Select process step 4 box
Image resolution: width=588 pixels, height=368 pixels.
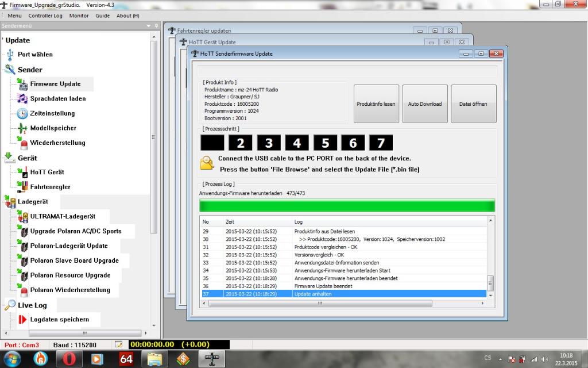pyautogui.click(x=297, y=143)
